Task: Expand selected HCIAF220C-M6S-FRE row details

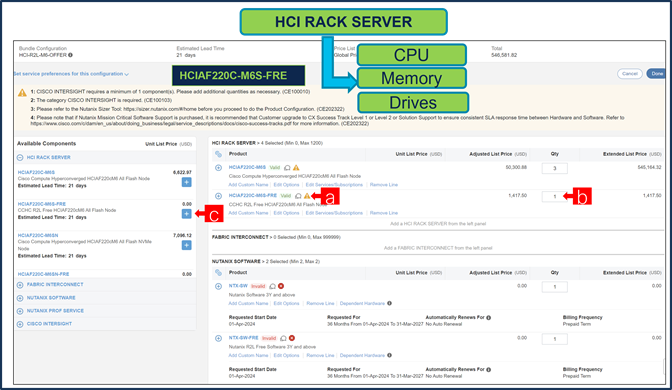Action: pyautogui.click(x=218, y=196)
